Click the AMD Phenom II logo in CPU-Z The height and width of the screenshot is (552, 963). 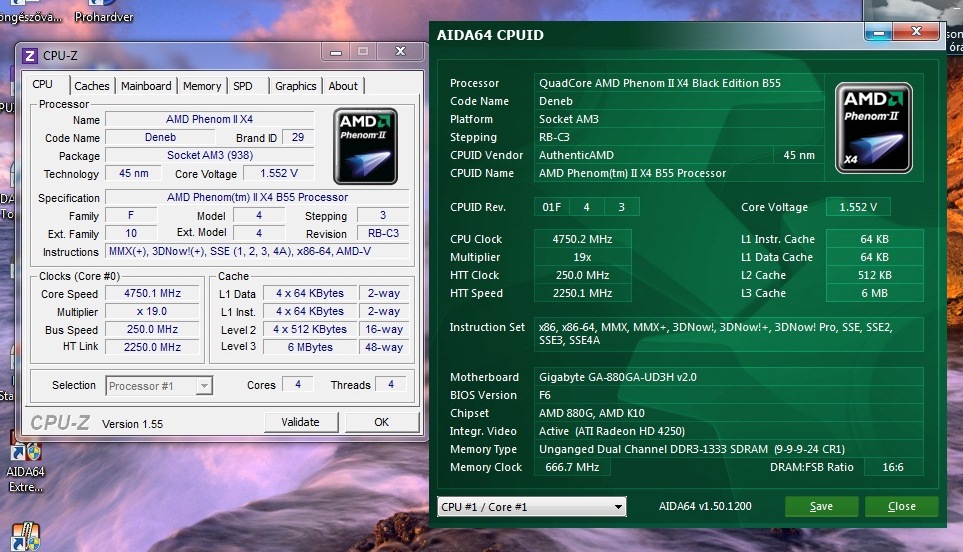[365, 146]
